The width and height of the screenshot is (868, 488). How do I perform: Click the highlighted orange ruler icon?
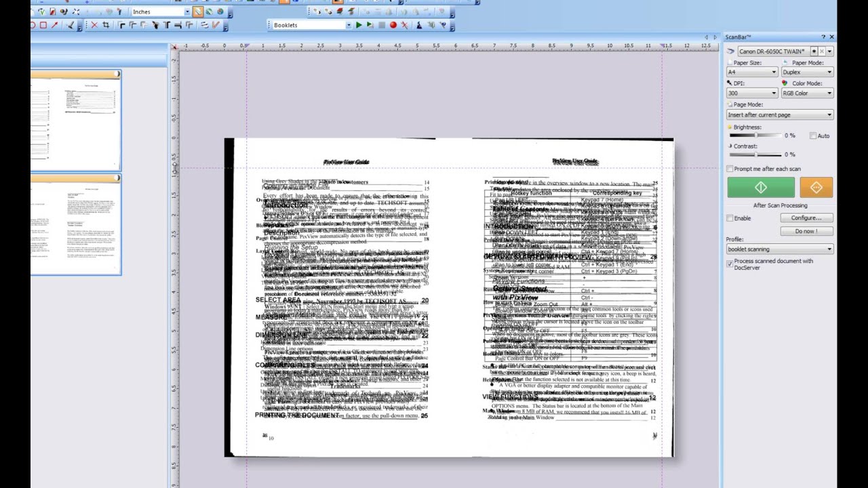pyautogui.click(x=197, y=12)
